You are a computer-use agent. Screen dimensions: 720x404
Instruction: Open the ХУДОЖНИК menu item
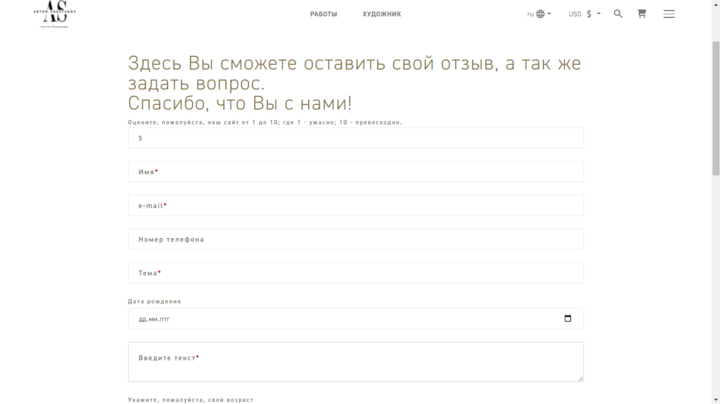tap(382, 14)
